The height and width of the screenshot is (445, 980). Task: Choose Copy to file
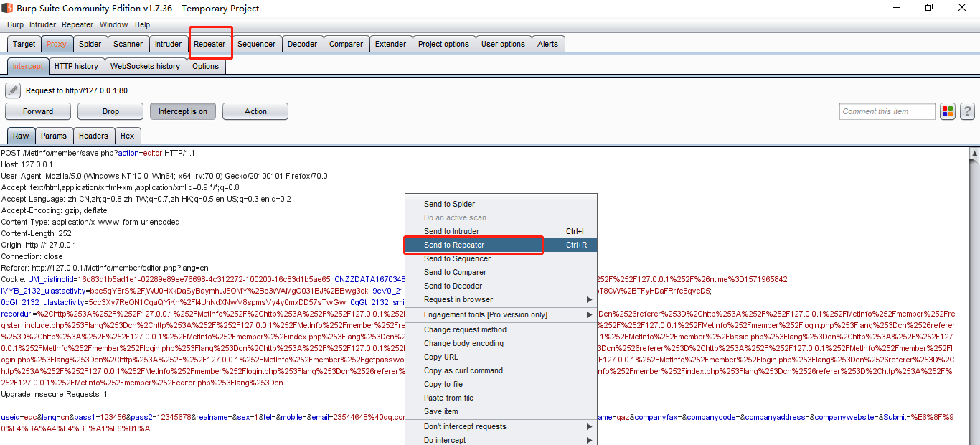pos(501,384)
